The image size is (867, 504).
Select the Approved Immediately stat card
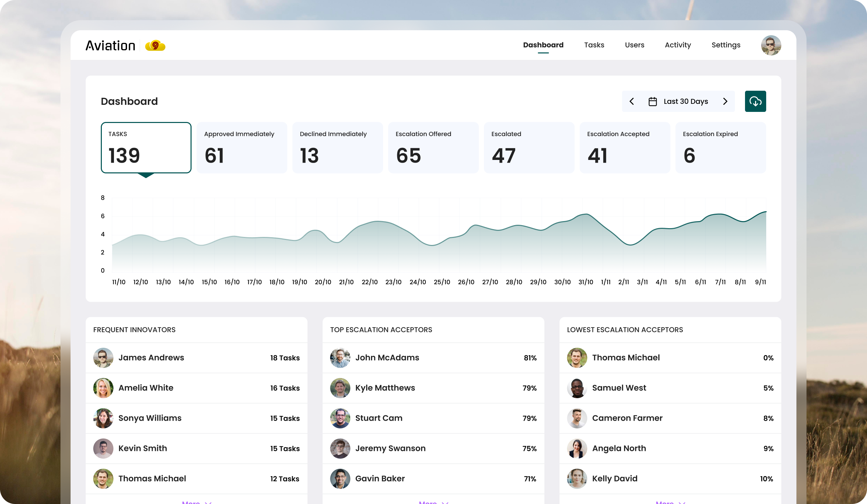pyautogui.click(x=242, y=148)
